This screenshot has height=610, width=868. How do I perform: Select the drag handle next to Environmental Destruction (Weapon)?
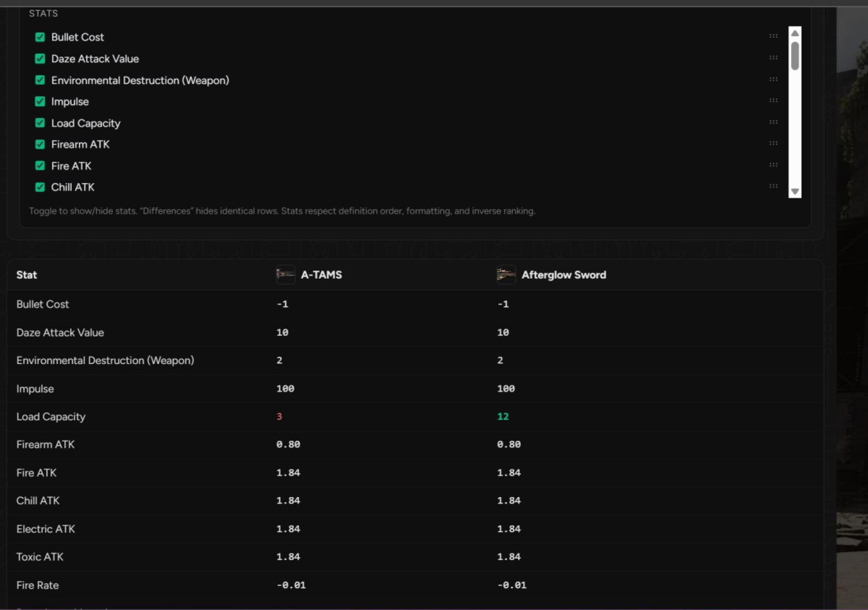point(773,79)
